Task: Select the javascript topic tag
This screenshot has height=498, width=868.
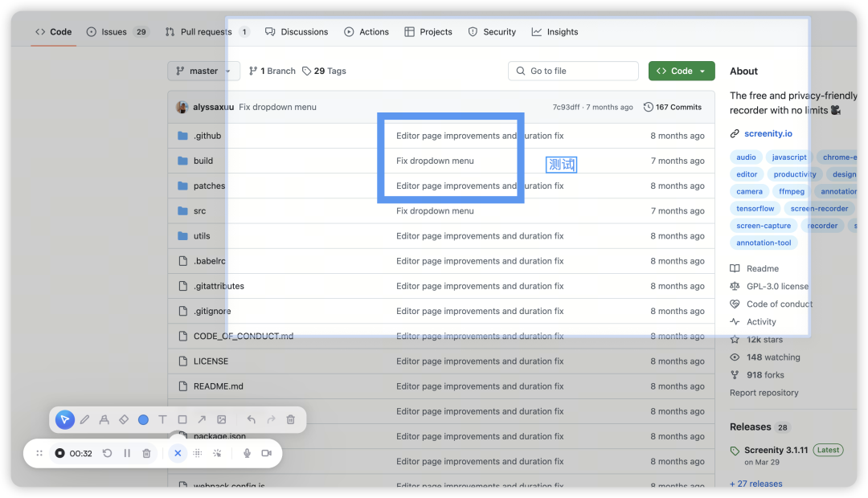Action: point(789,157)
